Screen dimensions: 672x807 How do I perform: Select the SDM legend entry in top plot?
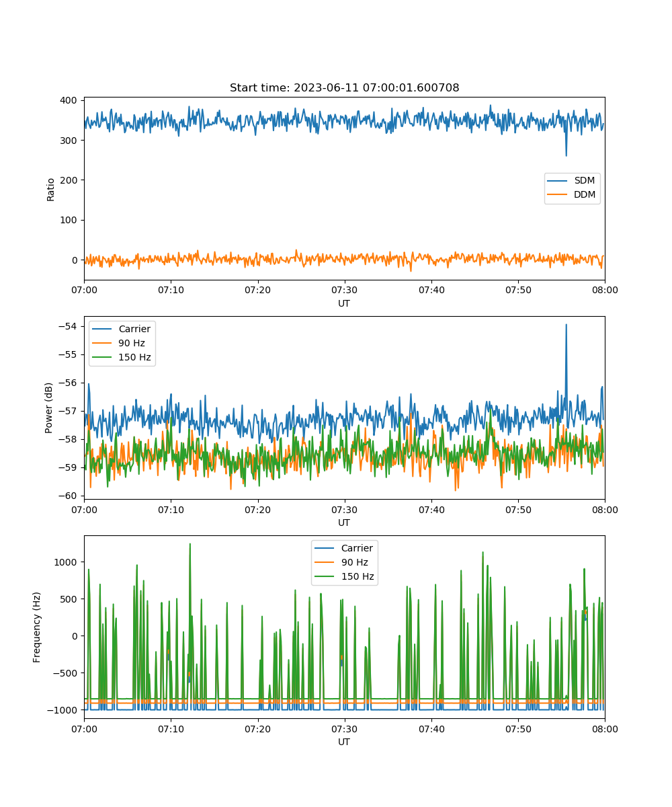point(572,181)
